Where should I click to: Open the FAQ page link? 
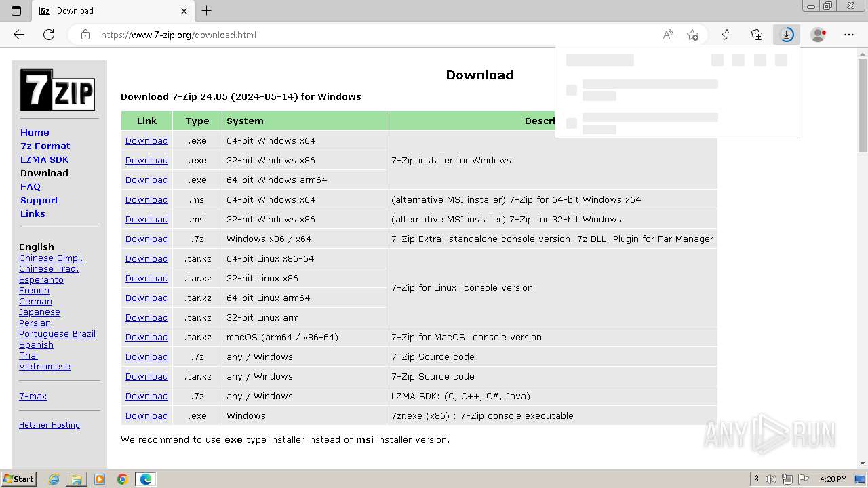[31, 186]
